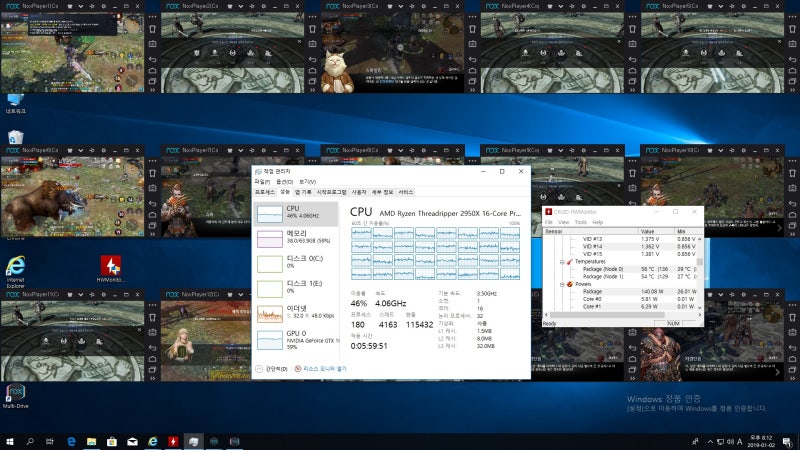Click NoxPlayer11 sidebar more options dots
Screen dimensions: 800x450
[x=152, y=305]
